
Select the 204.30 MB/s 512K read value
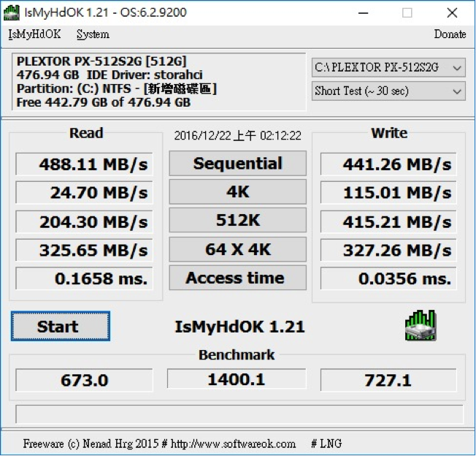(84, 221)
